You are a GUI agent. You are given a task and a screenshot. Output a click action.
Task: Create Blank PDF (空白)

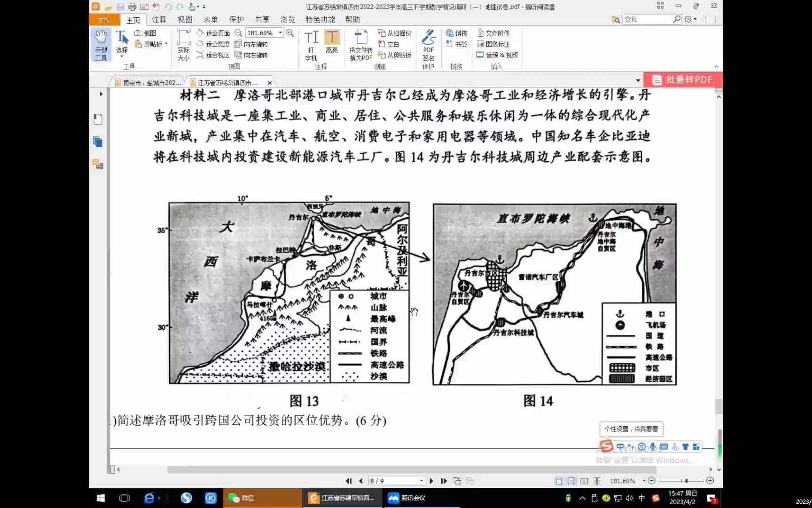389,44
